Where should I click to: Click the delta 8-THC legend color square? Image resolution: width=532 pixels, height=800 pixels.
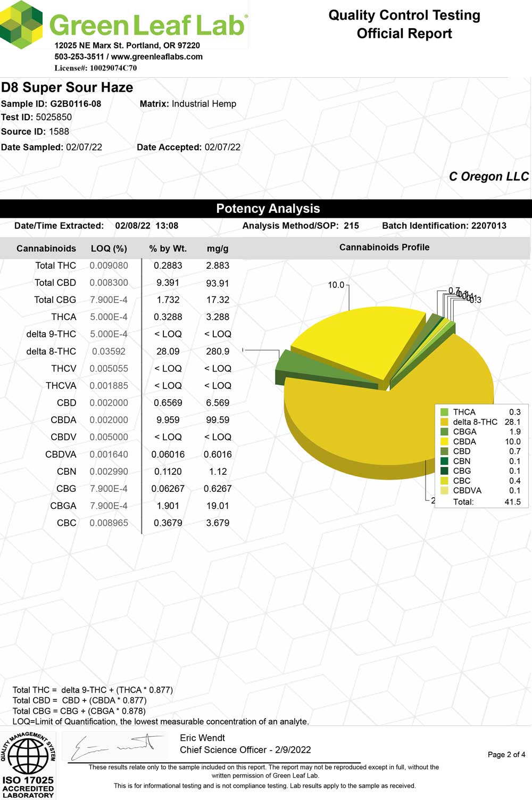444,422
